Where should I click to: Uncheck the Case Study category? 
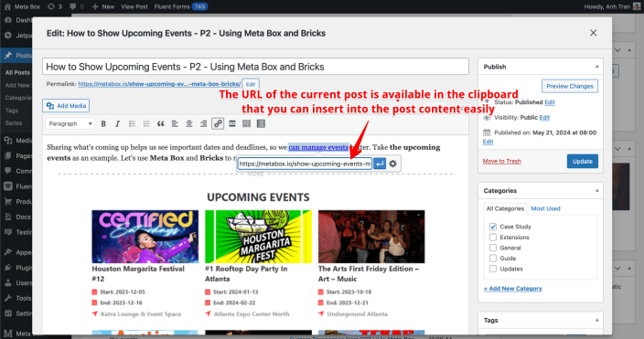coord(493,227)
